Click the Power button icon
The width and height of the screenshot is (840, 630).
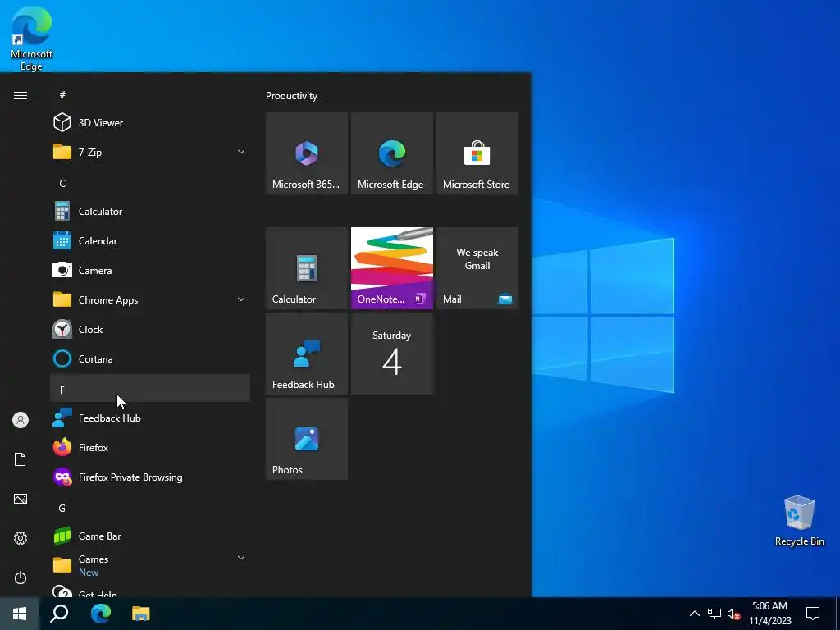(21, 577)
